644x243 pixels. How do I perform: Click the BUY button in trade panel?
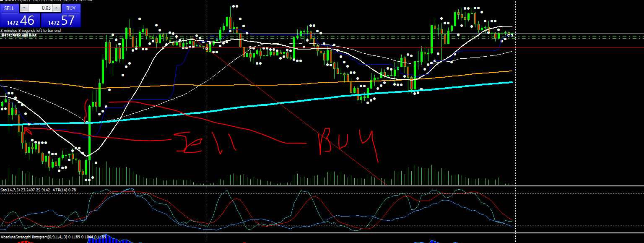pos(71,8)
